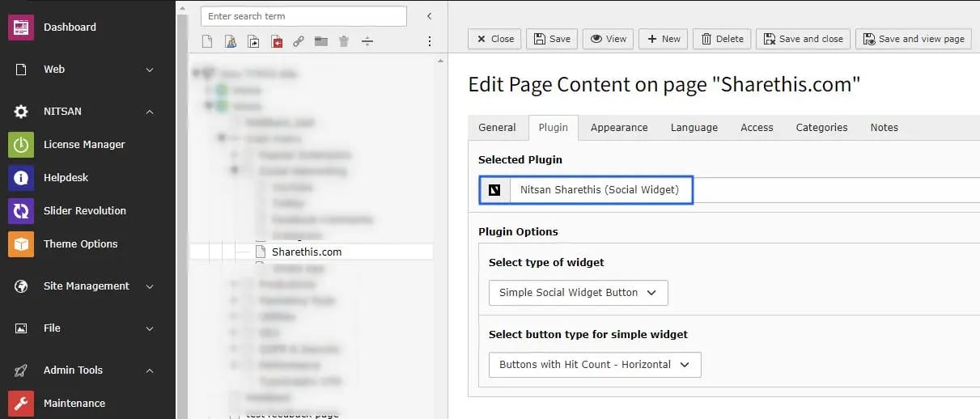Screen dimensions: 980x419
Task: Click Save and view page button
Action: pyautogui.click(x=913, y=39)
